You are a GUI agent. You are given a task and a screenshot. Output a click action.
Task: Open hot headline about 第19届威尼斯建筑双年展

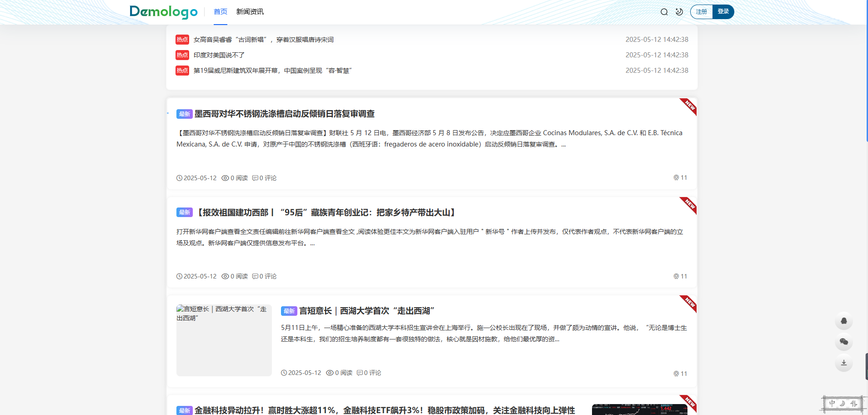coord(272,71)
